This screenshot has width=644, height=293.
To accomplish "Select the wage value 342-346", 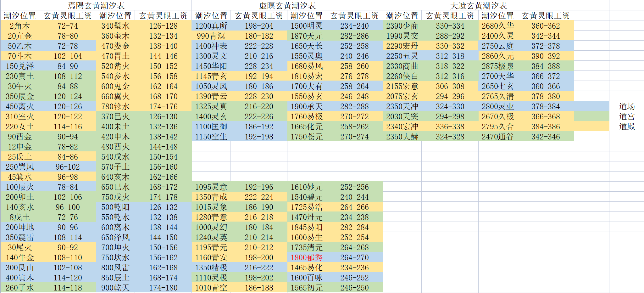I will [x=546, y=136].
